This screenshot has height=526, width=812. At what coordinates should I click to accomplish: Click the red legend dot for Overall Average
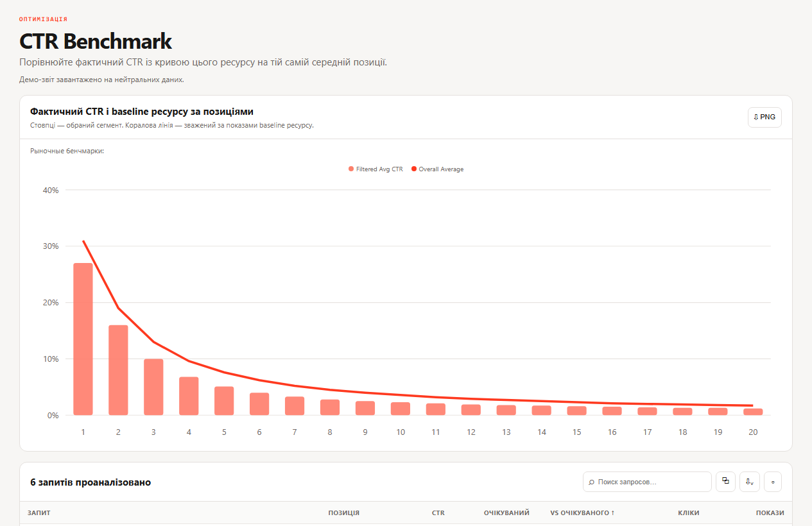pyautogui.click(x=414, y=169)
